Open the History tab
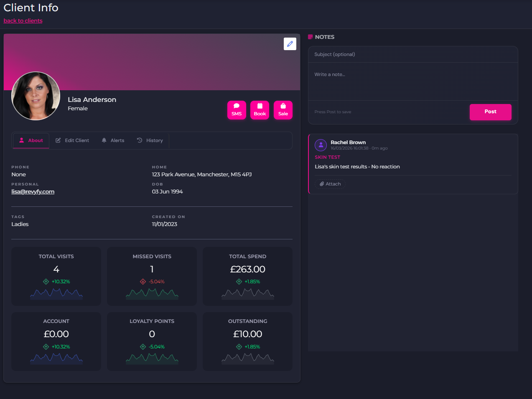 pyautogui.click(x=150, y=140)
